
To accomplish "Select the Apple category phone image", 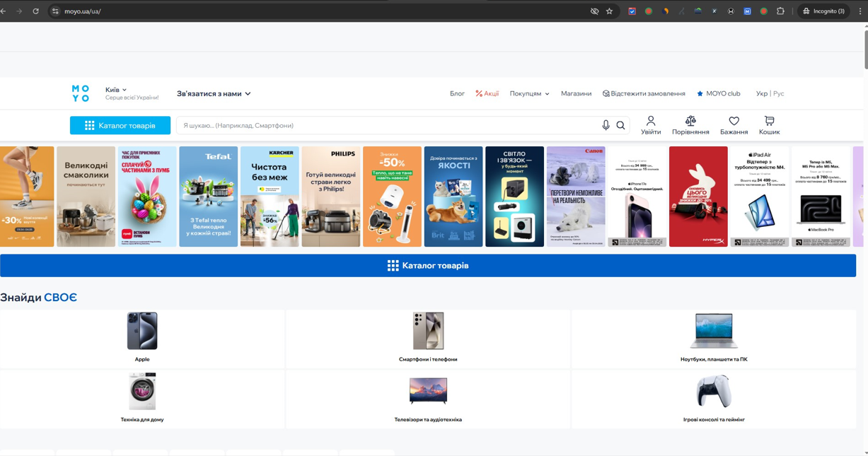I will point(142,331).
